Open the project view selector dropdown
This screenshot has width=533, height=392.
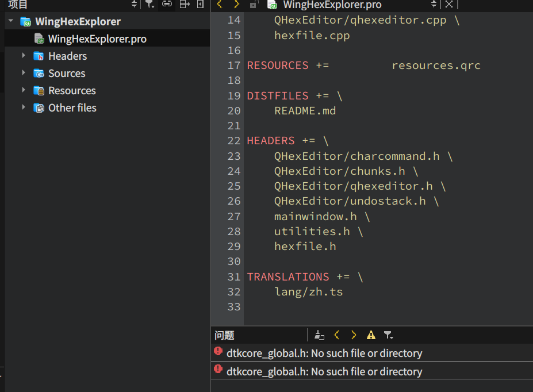pyautogui.click(x=134, y=4)
